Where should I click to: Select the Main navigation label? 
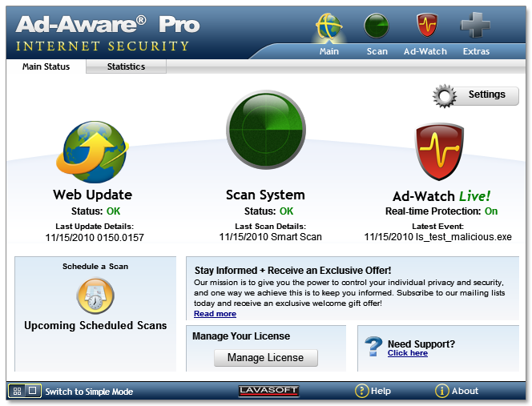tap(328, 51)
